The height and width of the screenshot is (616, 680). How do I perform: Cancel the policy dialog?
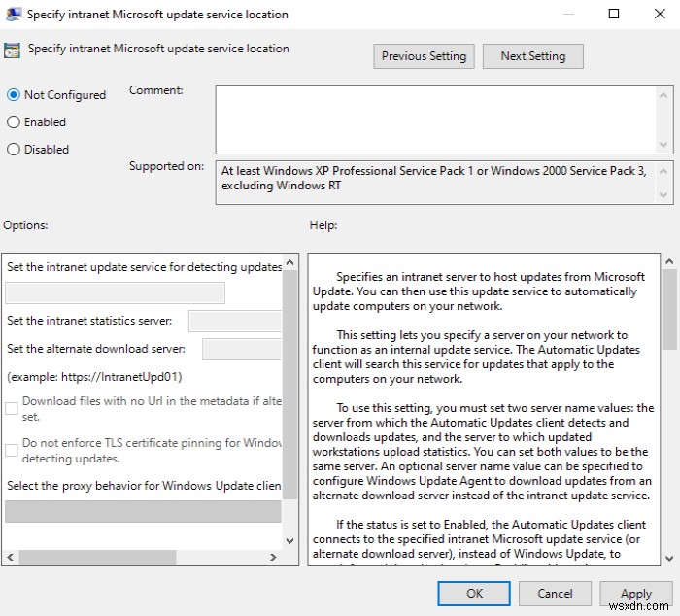(x=555, y=593)
